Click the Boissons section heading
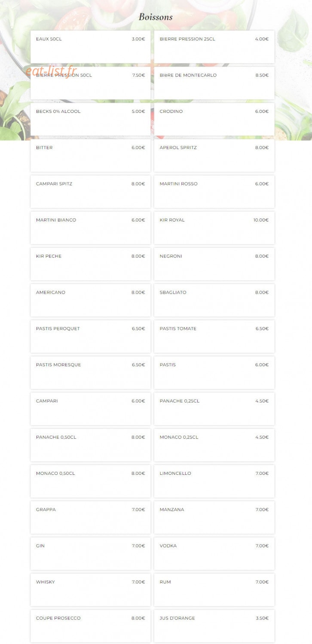Image resolution: width=312 pixels, height=644 pixels. pyautogui.click(x=156, y=17)
